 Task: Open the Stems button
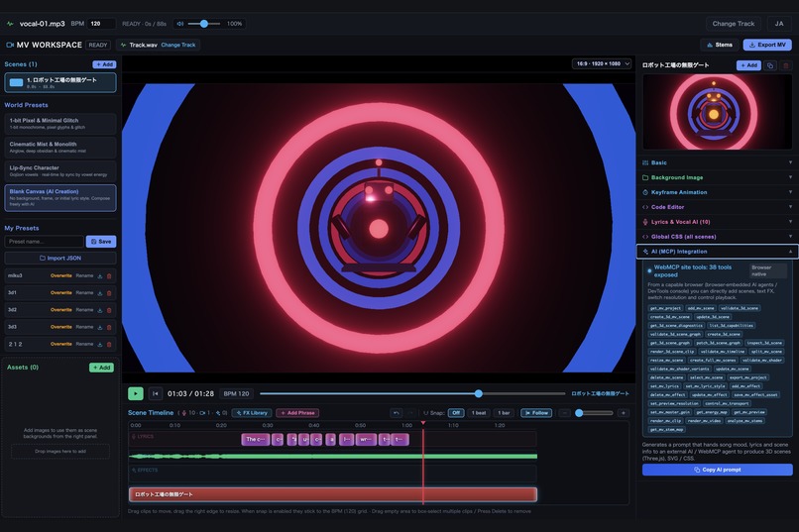point(720,45)
